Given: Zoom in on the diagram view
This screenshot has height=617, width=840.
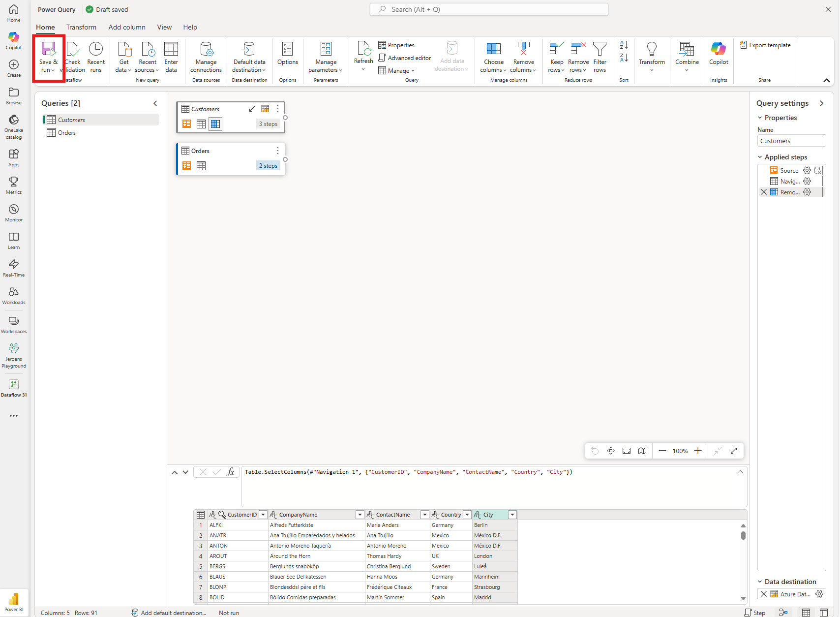Looking at the screenshot, I should [x=698, y=451].
